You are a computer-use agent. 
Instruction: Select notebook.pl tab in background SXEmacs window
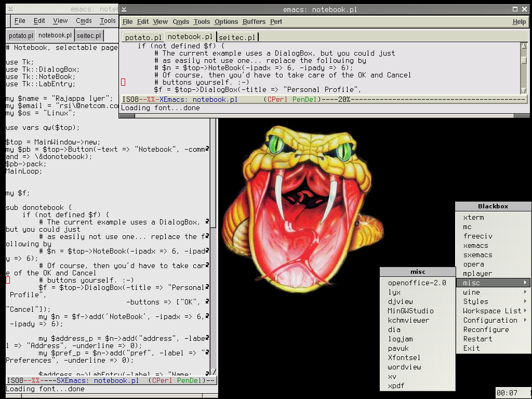pos(55,35)
